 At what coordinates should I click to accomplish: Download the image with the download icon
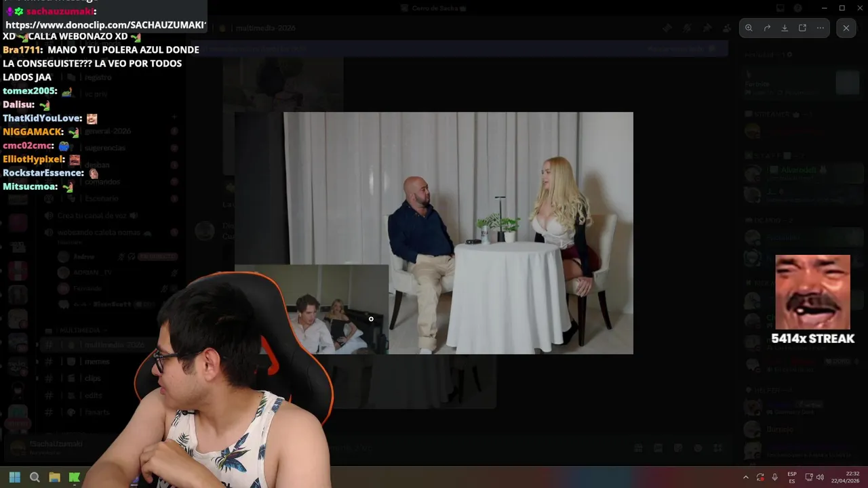(x=785, y=28)
